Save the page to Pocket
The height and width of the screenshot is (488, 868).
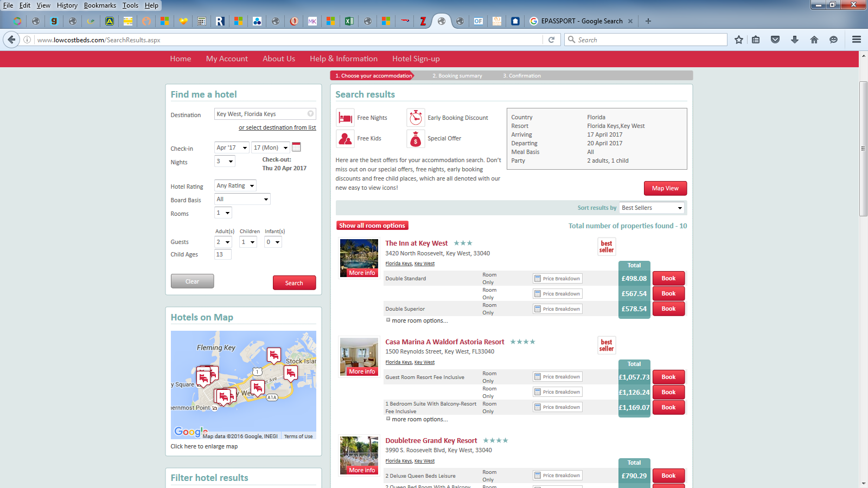pyautogui.click(x=775, y=40)
